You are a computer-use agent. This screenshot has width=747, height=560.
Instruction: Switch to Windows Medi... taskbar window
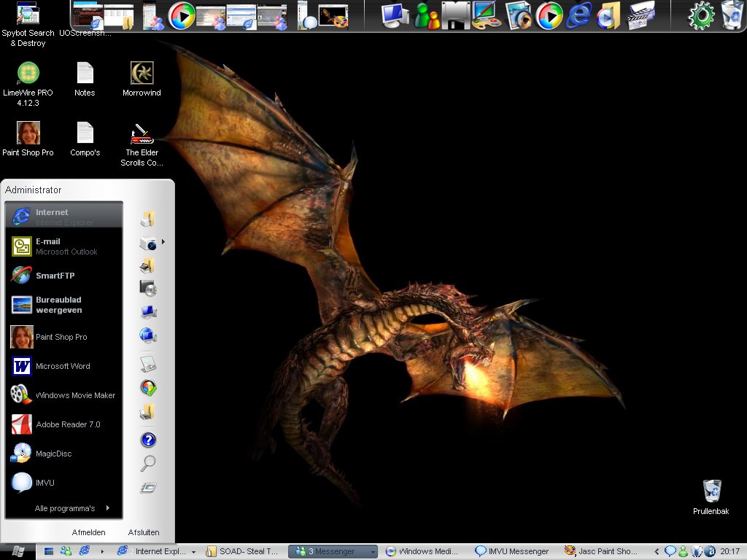pos(423,551)
